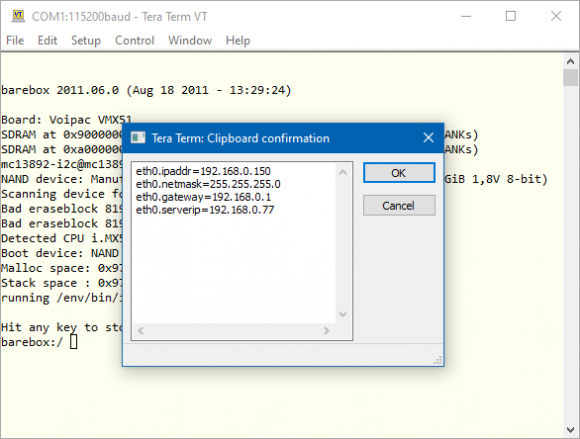Cancel the clipboard confirmation
This screenshot has height=439, width=580.
[x=399, y=206]
